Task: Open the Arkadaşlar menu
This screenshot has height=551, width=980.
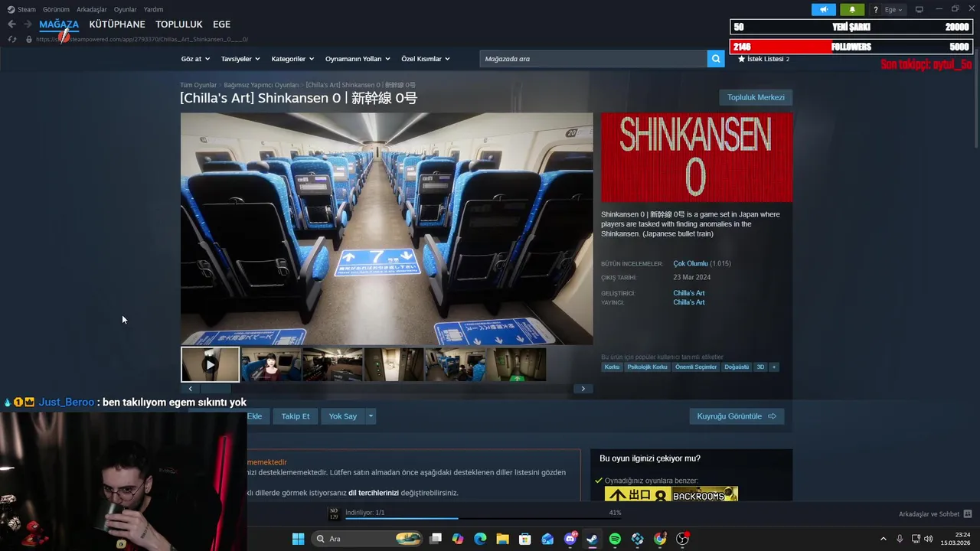Action: [92, 9]
